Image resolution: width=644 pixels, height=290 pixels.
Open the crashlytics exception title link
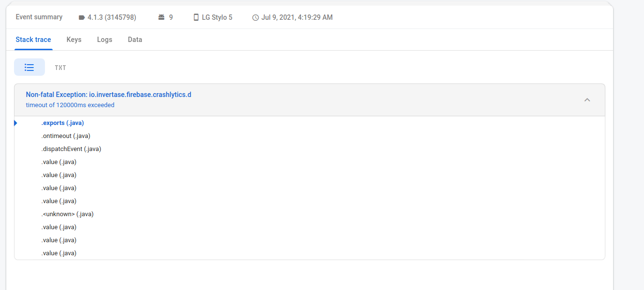click(x=108, y=94)
